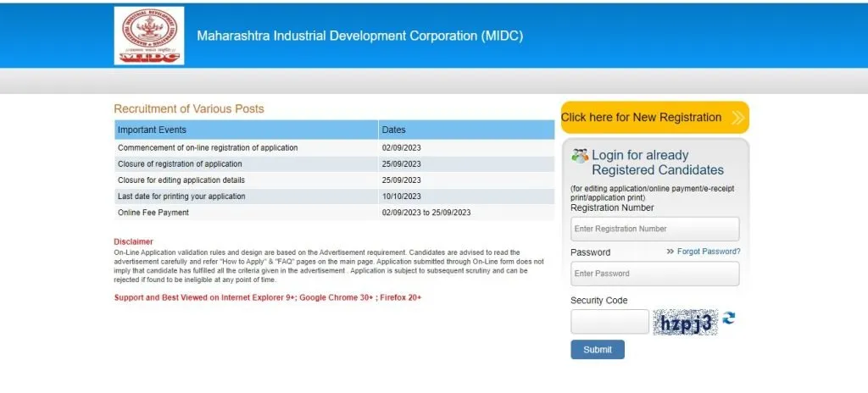This screenshot has width=868, height=393.
Task: Click Login for already Registered Candidates heading
Action: 658,162
